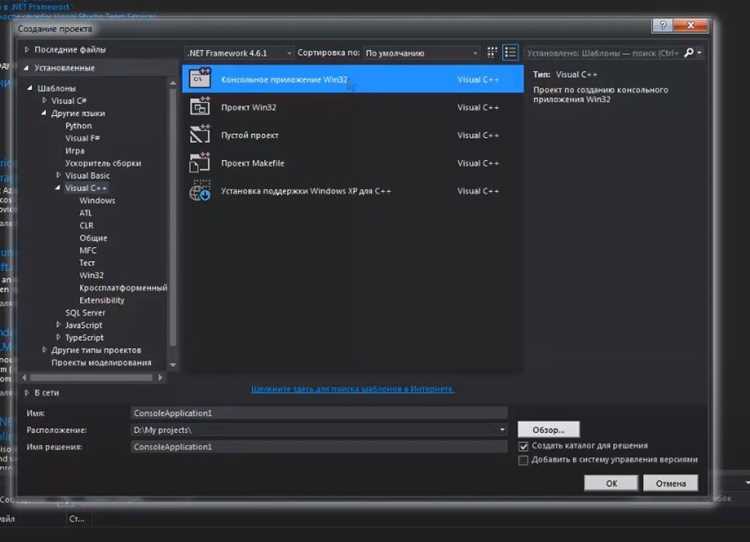
Task: Switch to medium icons list view
Action: tap(510, 52)
